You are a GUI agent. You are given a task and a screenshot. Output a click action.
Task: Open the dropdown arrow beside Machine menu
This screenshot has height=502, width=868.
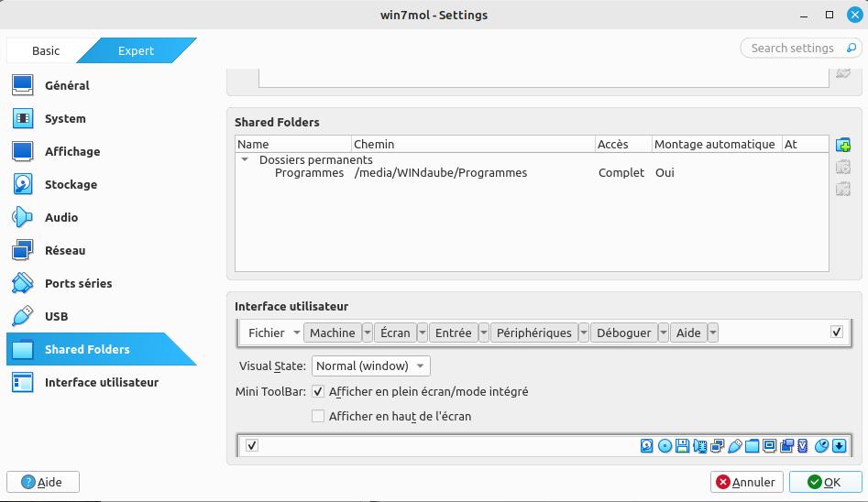click(x=368, y=333)
